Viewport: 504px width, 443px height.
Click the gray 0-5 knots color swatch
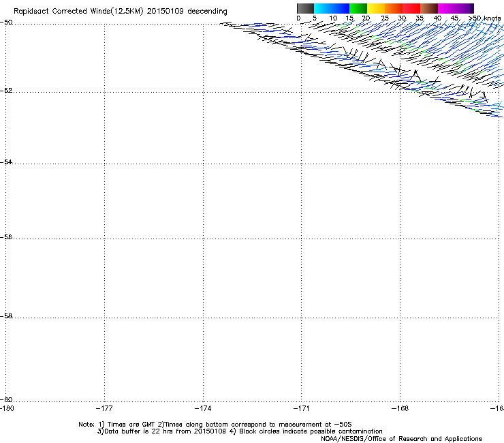coord(305,8)
